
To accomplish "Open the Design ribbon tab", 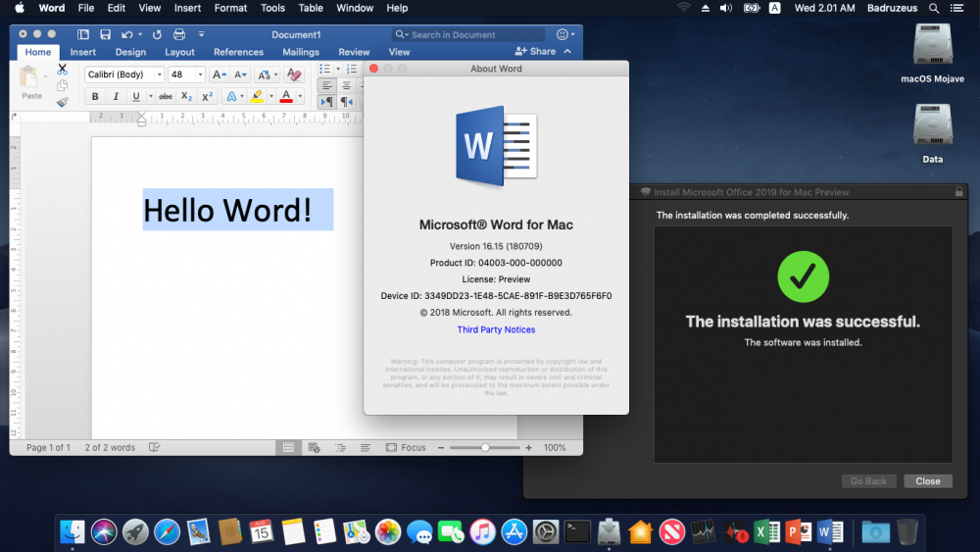I will pos(130,52).
